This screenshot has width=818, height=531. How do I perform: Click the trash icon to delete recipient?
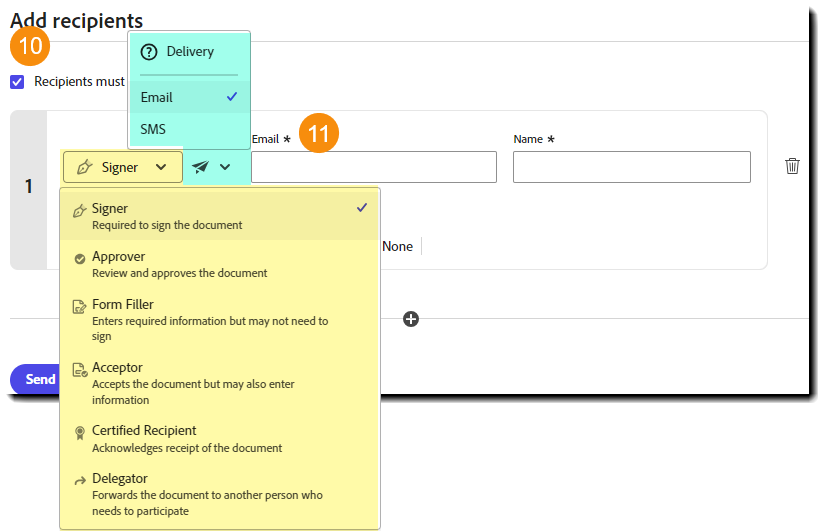click(792, 166)
